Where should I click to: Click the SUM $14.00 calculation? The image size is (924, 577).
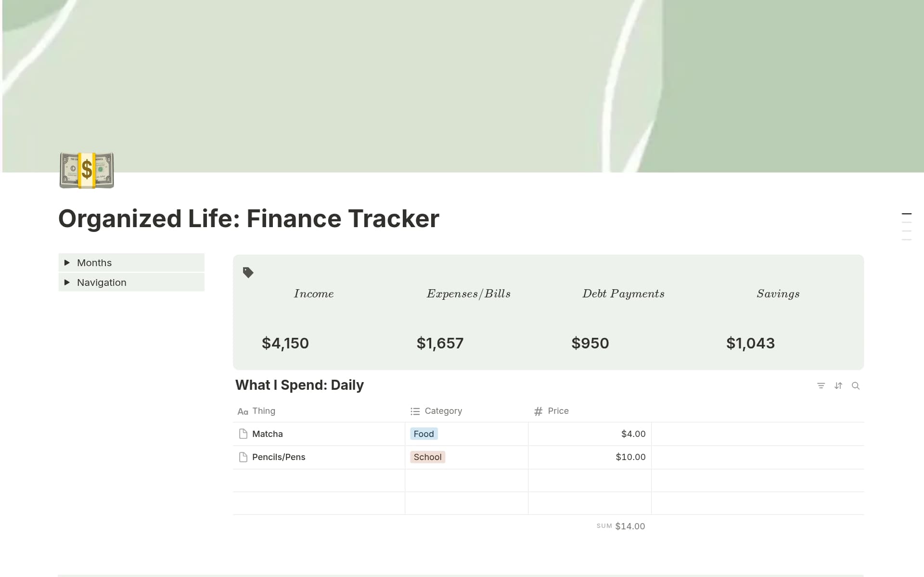click(x=620, y=526)
